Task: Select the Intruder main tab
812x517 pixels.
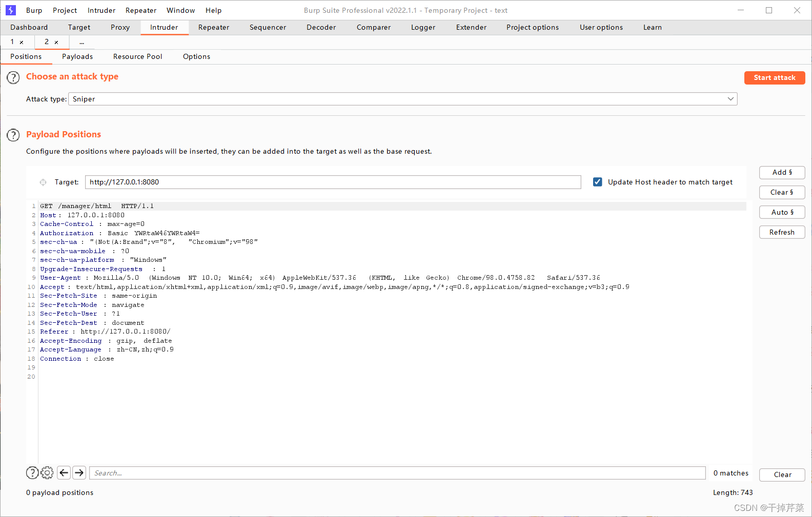Action: click(x=164, y=27)
